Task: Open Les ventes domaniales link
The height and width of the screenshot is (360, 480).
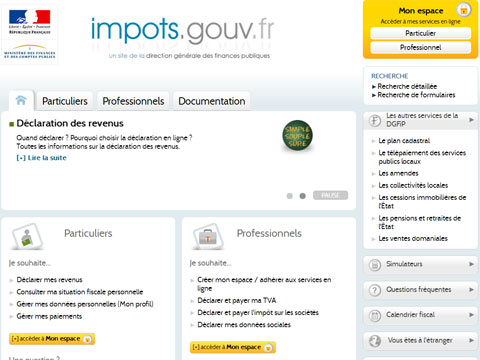Action: point(413,239)
